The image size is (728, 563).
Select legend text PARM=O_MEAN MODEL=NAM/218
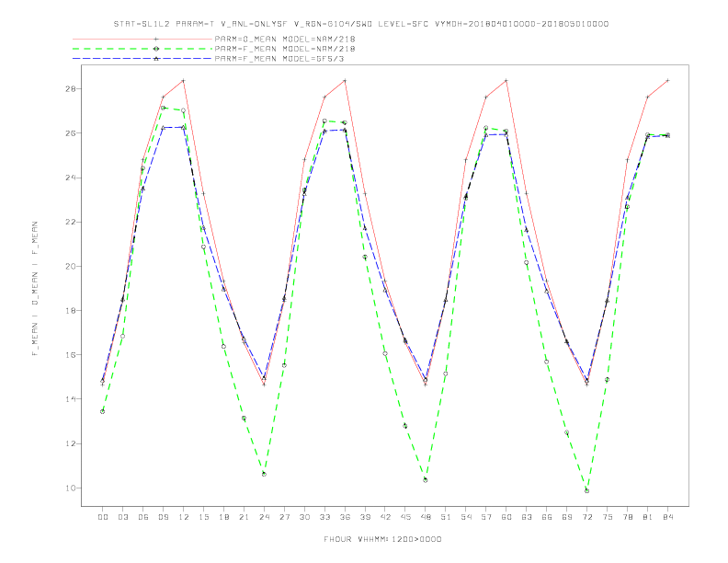coord(285,39)
